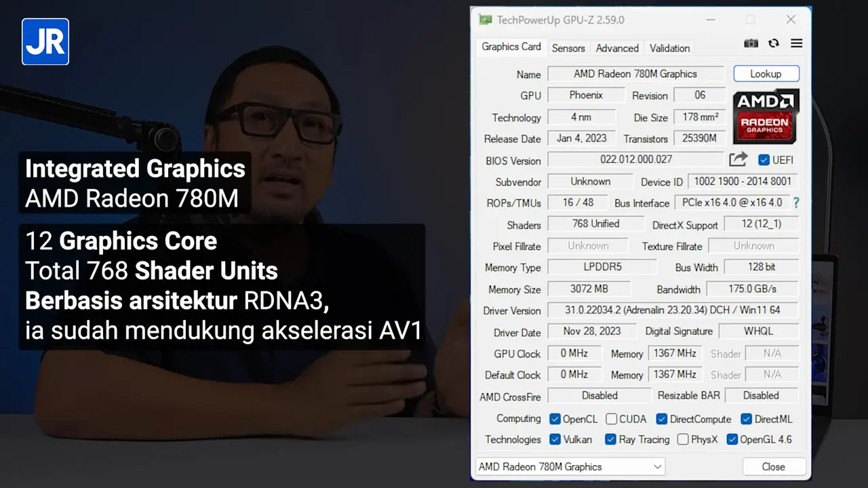Click the ROPs/TMUs value 16 / 48

pos(578,202)
